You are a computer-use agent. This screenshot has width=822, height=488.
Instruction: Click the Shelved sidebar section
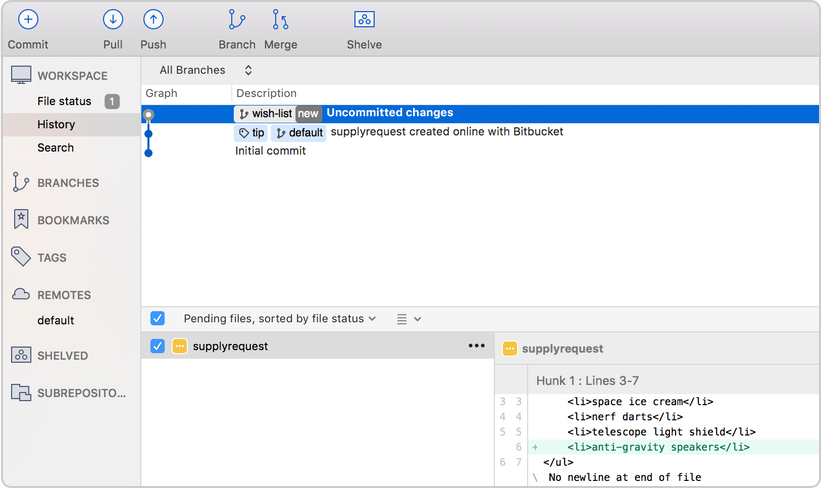(62, 356)
